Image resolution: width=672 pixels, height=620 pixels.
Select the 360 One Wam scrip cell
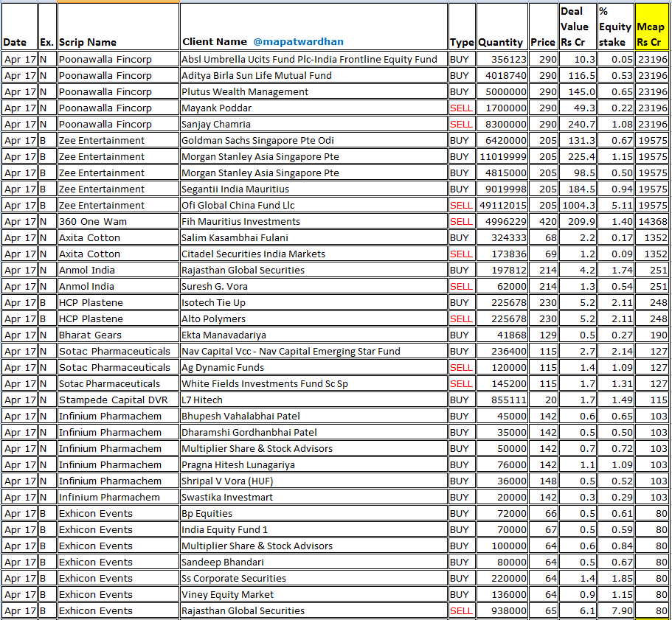click(x=118, y=221)
